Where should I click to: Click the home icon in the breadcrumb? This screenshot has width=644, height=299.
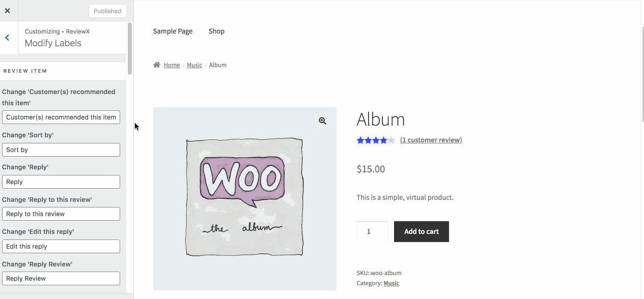157,65
